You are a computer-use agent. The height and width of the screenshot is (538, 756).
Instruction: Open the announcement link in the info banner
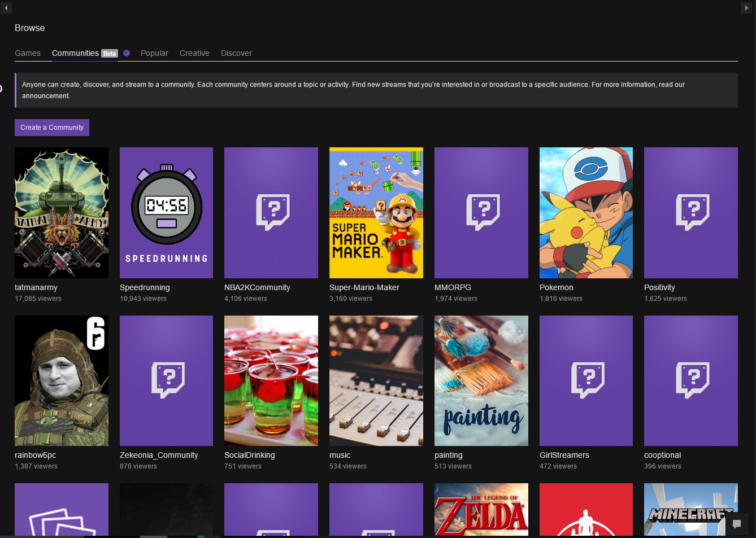(46, 96)
